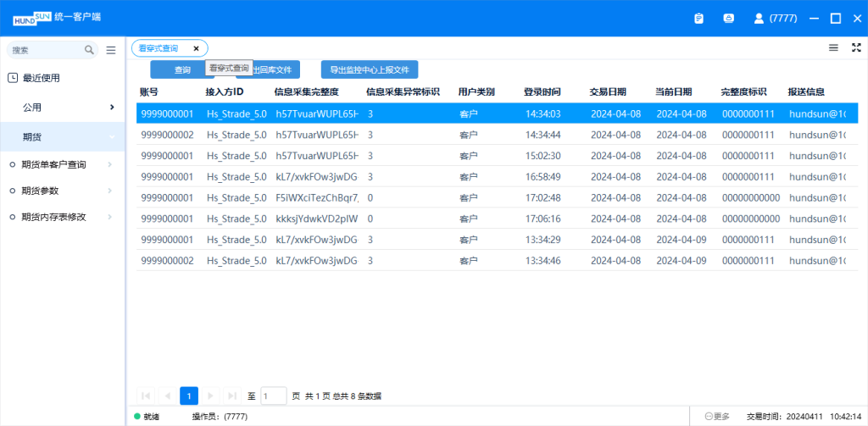The height and width of the screenshot is (426, 868).
Task: Collapse the 期货 sidebar section
Action: click(x=112, y=136)
